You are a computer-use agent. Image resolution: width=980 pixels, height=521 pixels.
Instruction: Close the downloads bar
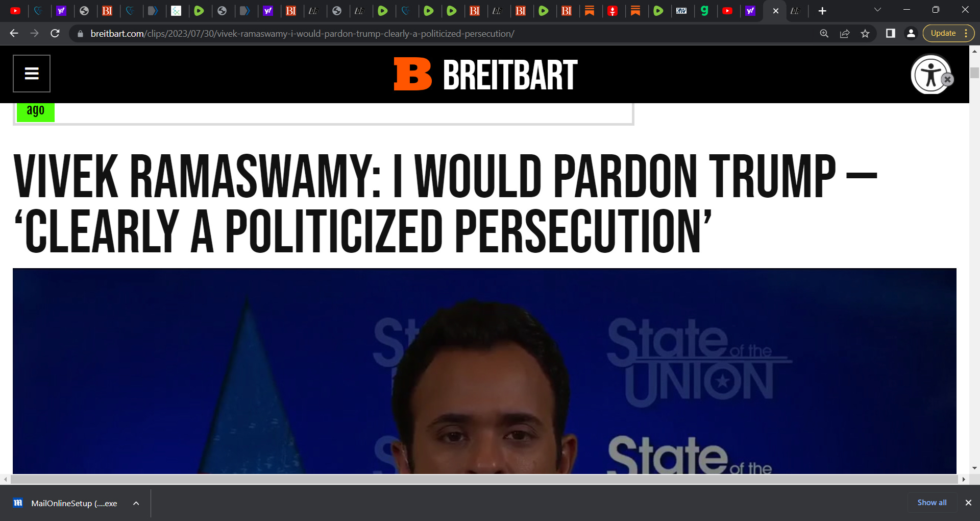968,503
